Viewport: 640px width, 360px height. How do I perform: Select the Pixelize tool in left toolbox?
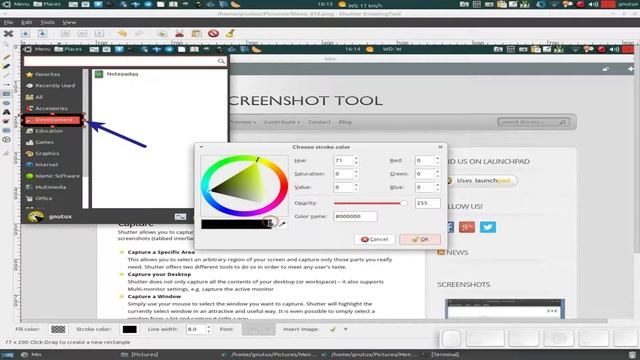tap(7, 131)
